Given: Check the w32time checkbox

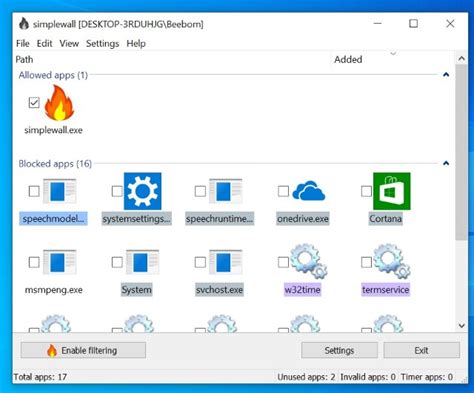Looking at the screenshot, I should (x=283, y=262).
